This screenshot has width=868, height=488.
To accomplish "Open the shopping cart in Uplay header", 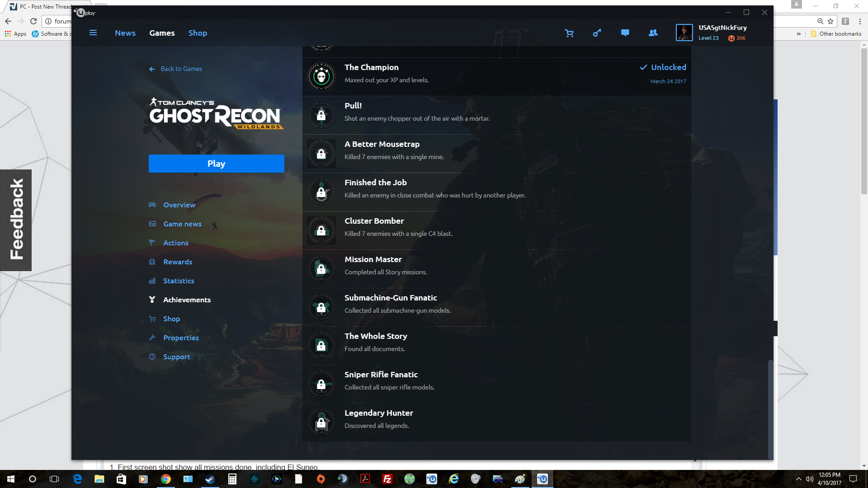I will click(569, 33).
